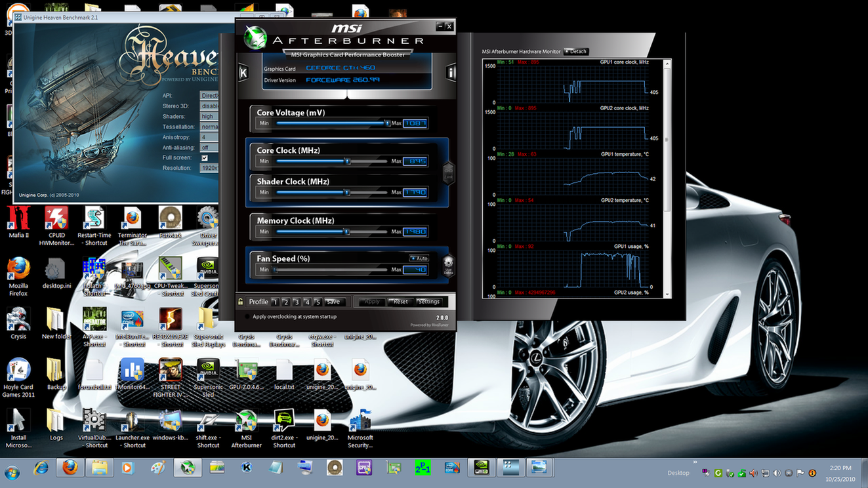Image resolution: width=868 pixels, height=488 pixels.
Task: Open the FurMark desktop shortcut
Action: [171, 223]
